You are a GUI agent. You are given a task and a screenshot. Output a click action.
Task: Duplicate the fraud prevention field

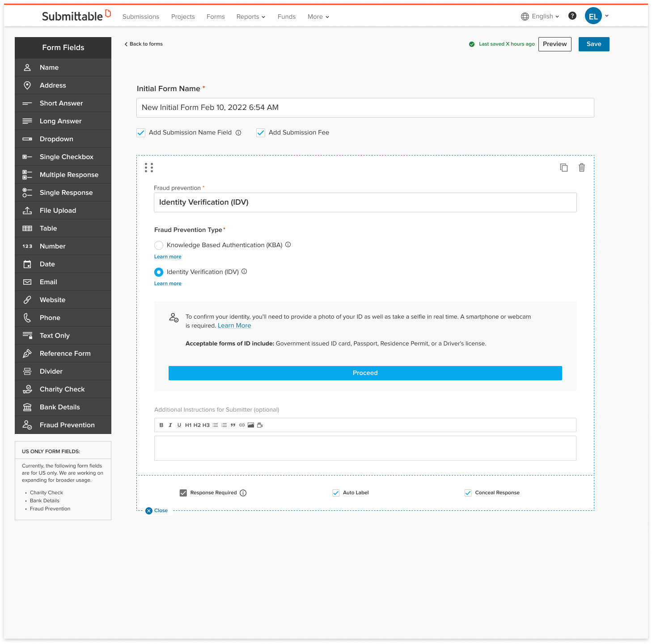click(x=564, y=168)
